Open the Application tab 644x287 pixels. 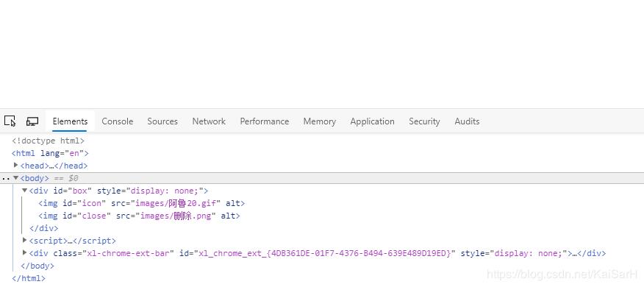(x=372, y=121)
